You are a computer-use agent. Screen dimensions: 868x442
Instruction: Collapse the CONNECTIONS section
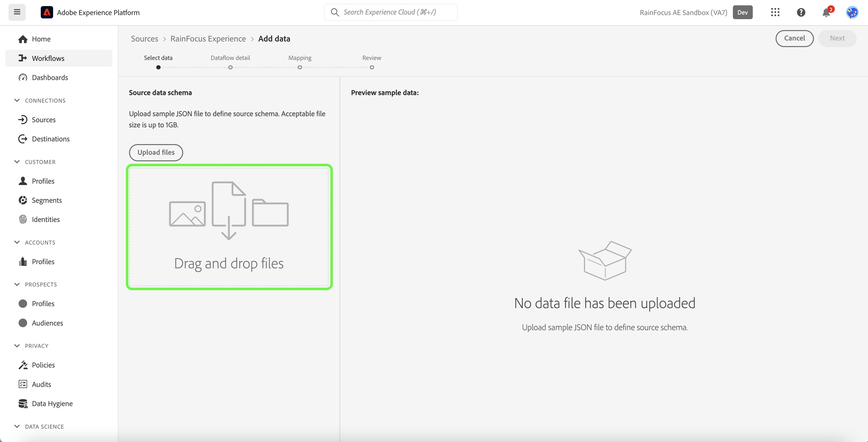[x=17, y=100]
